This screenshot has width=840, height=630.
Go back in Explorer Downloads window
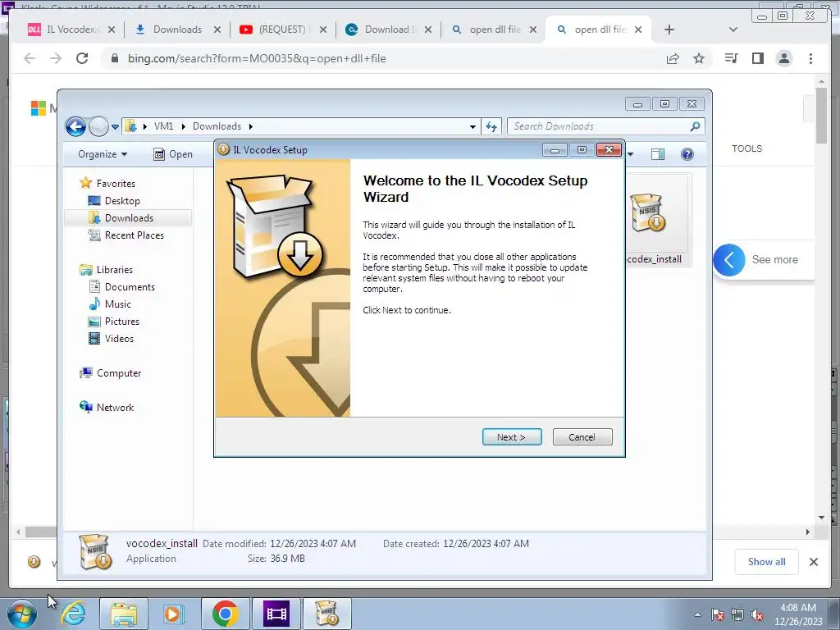point(75,126)
